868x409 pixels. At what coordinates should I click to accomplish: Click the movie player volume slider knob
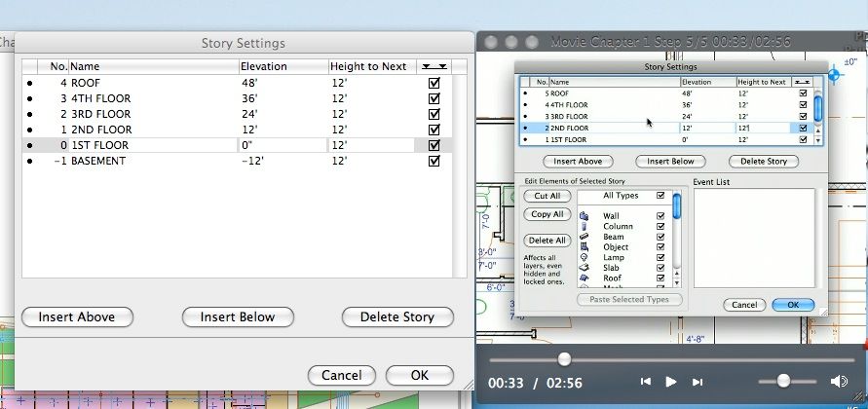[x=783, y=381]
